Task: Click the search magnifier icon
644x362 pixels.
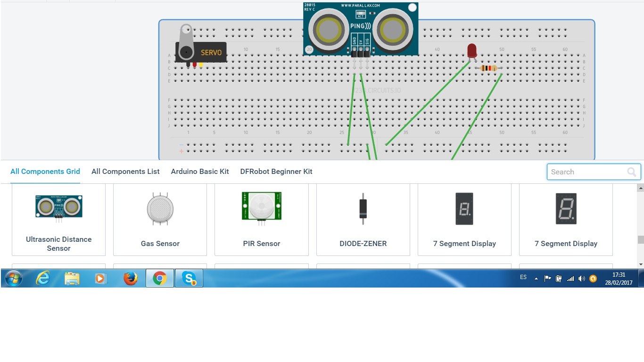Action: pyautogui.click(x=631, y=172)
